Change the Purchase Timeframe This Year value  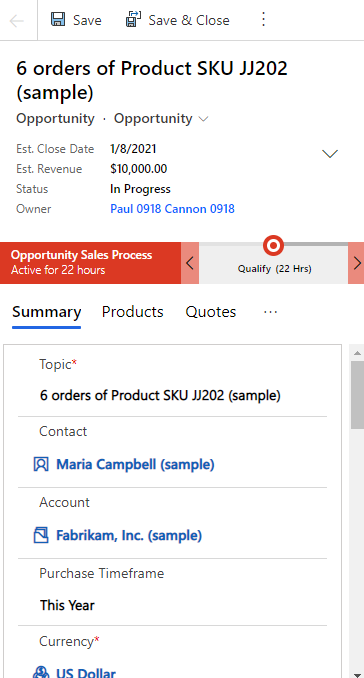click(67, 605)
